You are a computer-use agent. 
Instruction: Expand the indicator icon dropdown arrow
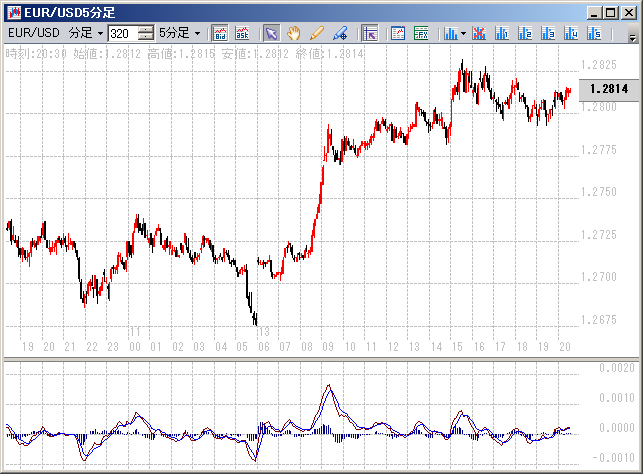[x=463, y=33]
